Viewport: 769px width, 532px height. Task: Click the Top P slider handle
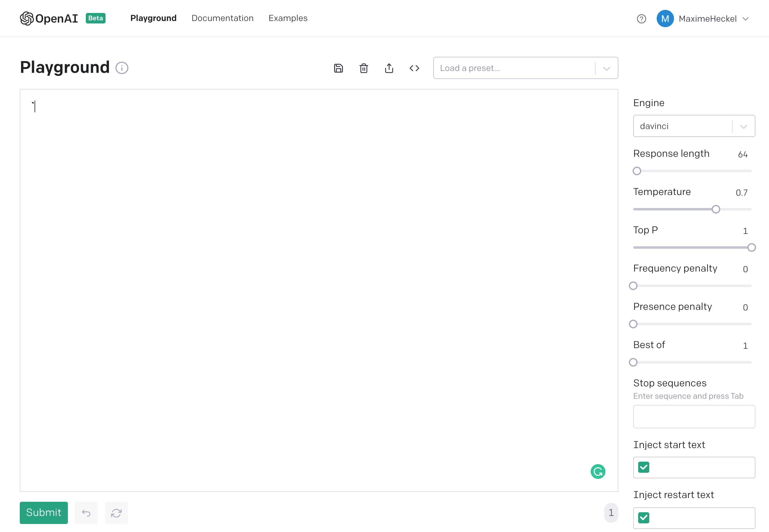pyautogui.click(x=751, y=247)
